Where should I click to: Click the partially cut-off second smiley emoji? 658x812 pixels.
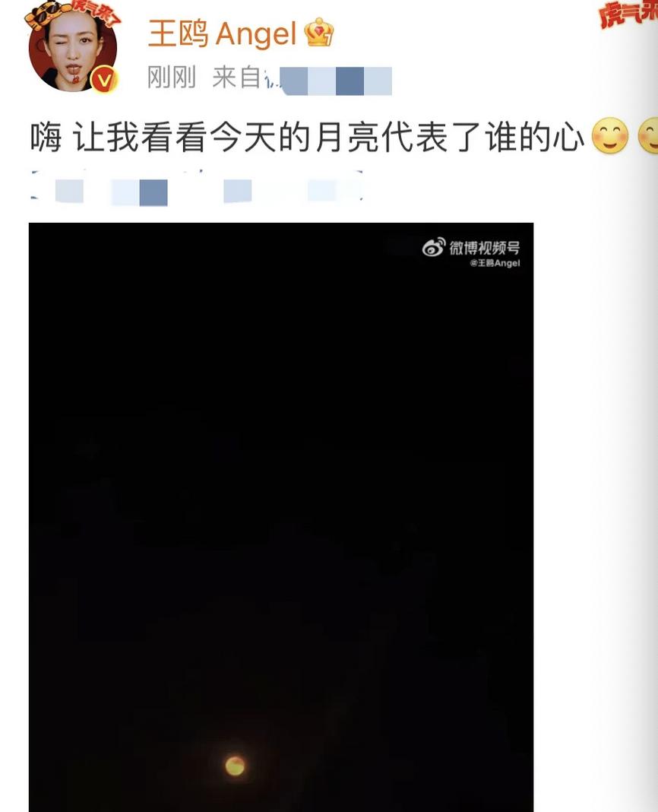coord(647,135)
